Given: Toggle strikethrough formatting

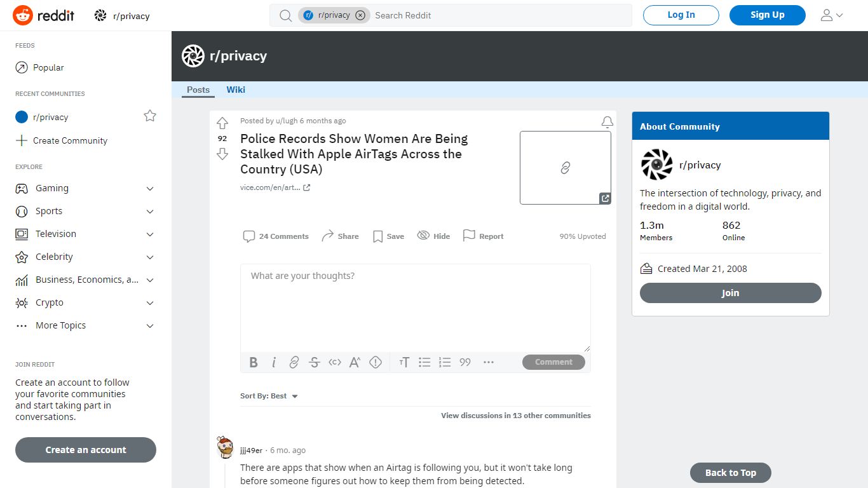Looking at the screenshot, I should coord(315,362).
